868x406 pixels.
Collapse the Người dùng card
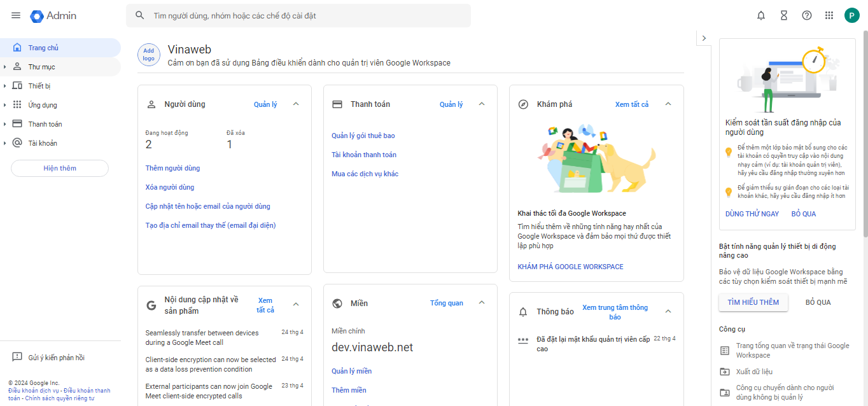tap(296, 104)
